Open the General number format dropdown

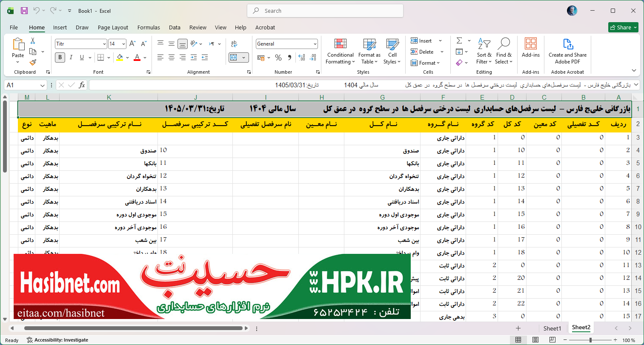315,44
